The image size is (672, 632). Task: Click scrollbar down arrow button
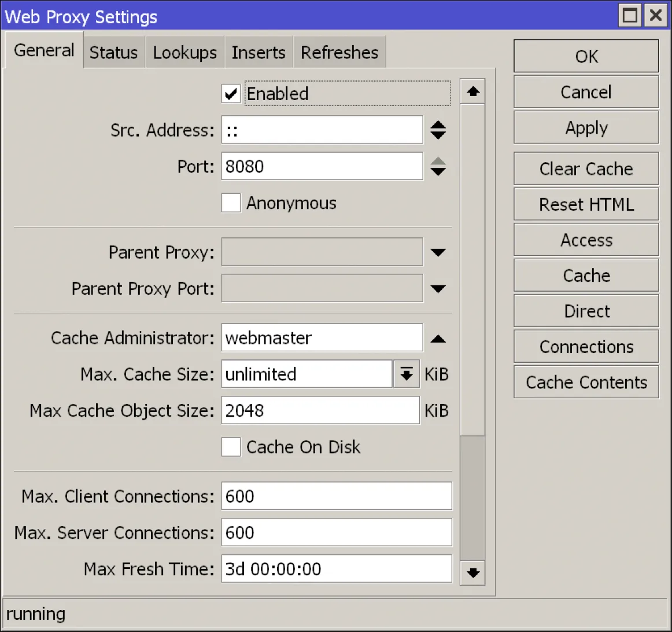(472, 573)
